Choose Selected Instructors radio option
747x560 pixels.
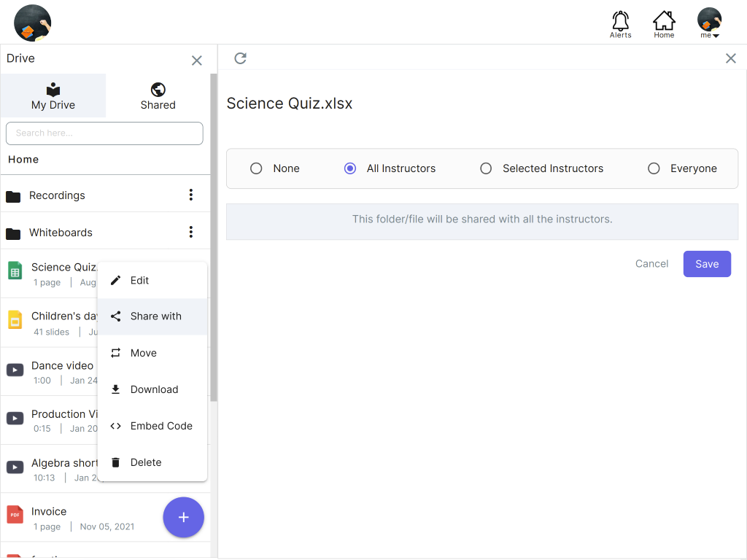[x=486, y=168]
